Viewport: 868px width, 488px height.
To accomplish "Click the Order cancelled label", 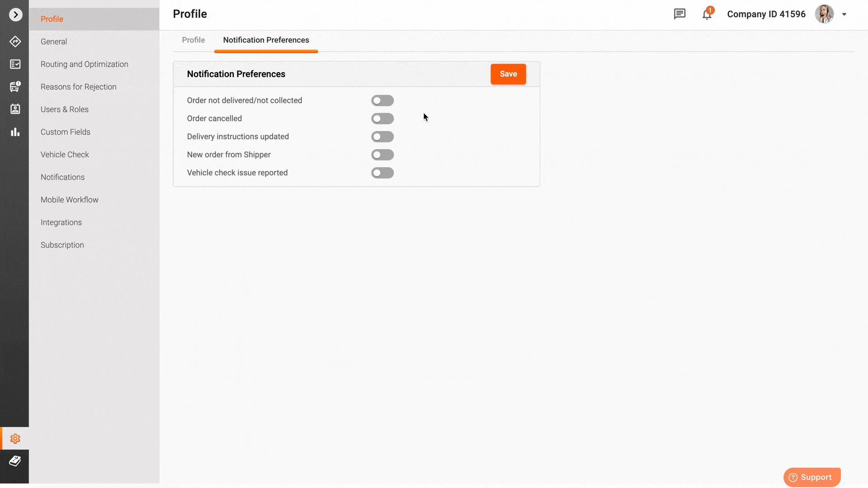I will click(x=214, y=118).
